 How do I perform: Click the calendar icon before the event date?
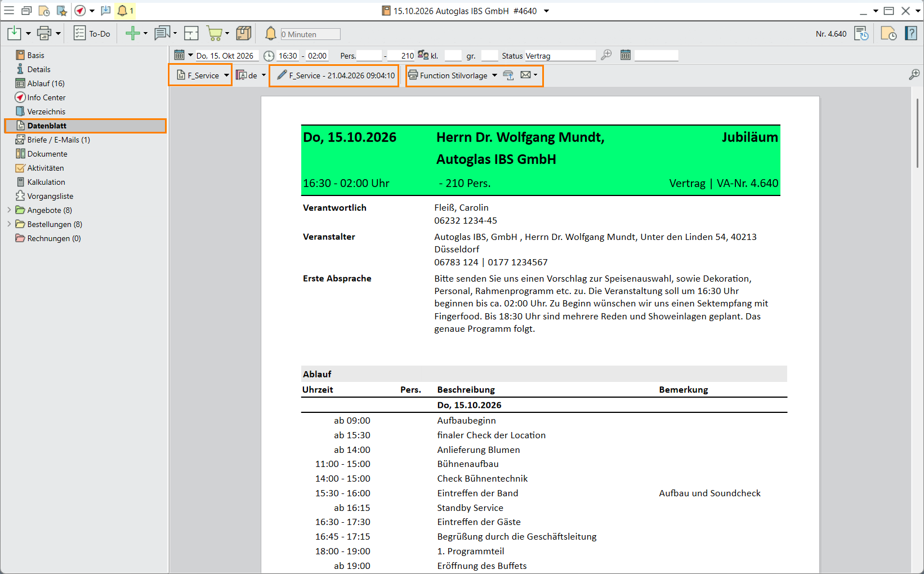click(179, 55)
